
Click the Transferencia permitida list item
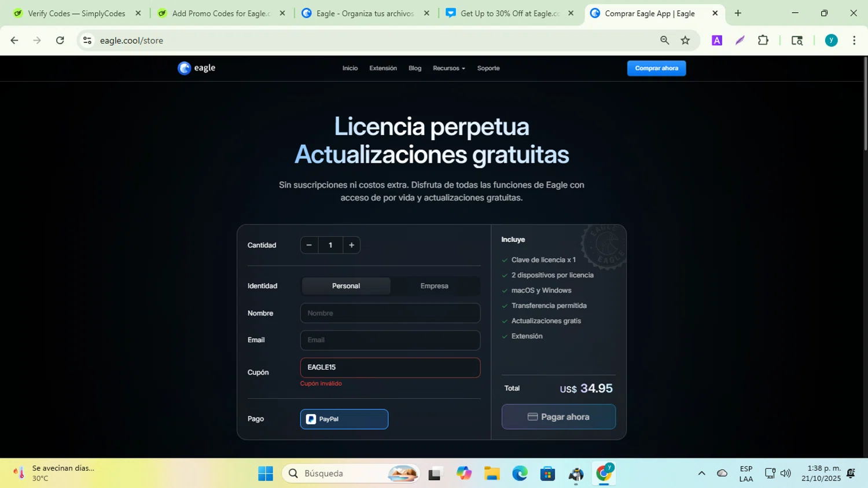pyautogui.click(x=549, y=306)
